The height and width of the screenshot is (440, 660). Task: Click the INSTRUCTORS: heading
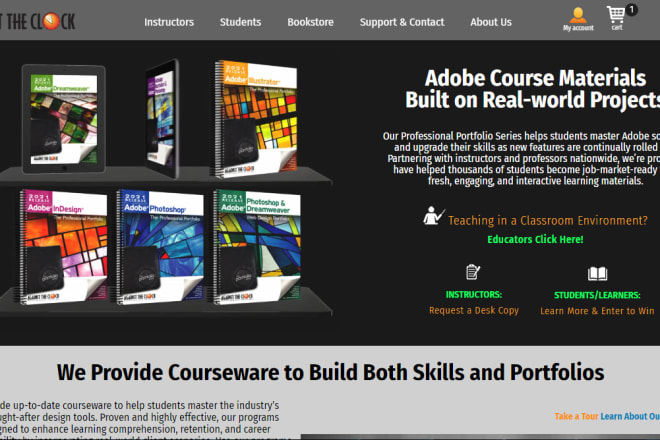point(474,294)
